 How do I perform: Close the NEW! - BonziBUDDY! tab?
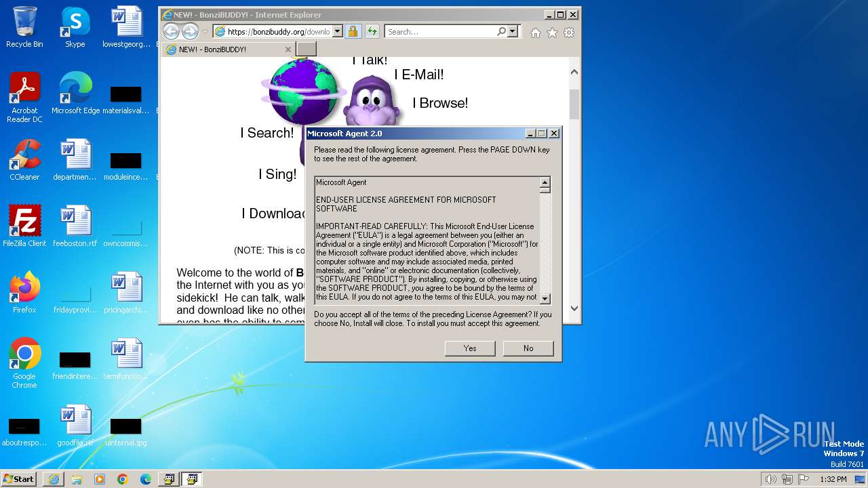point(288,49)
